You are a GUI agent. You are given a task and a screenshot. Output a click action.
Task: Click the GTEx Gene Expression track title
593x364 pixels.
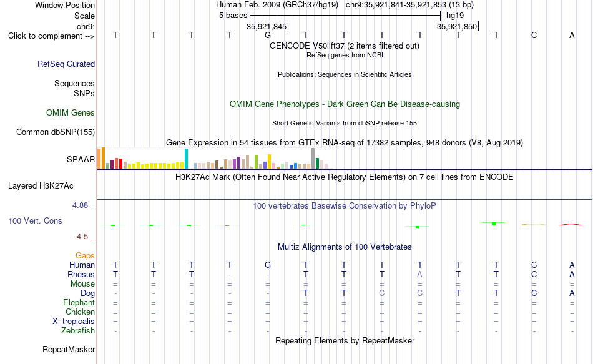click(345, 143)
